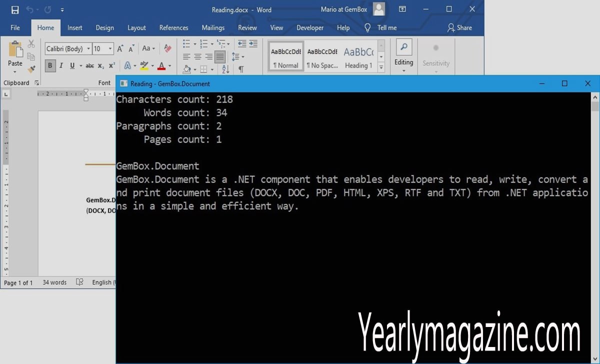Toggle Italic formatting
Viewport: 600px width, 364px height.
coord(61,65)
